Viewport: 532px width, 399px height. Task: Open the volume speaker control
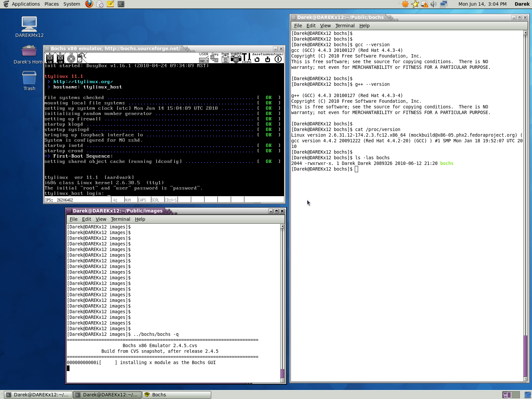tap(434, 4)
